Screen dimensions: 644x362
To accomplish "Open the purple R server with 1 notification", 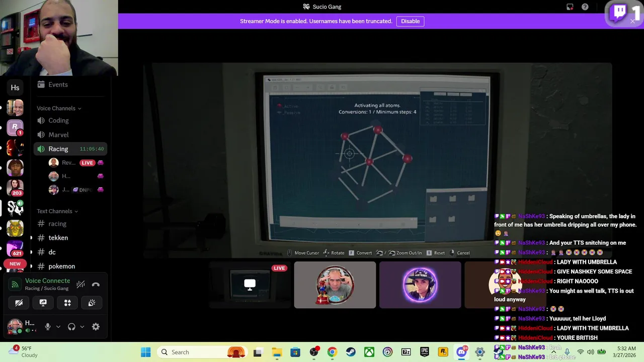I will [x=15, y=128].
